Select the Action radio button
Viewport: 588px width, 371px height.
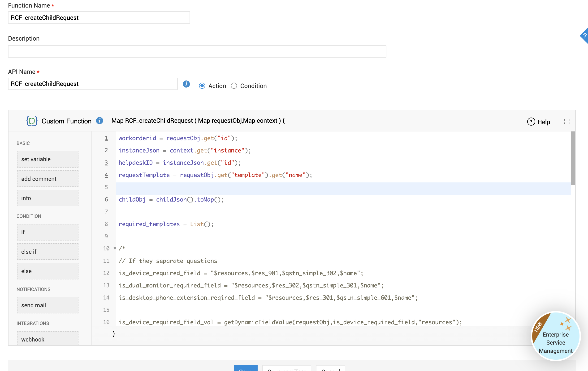202,86
